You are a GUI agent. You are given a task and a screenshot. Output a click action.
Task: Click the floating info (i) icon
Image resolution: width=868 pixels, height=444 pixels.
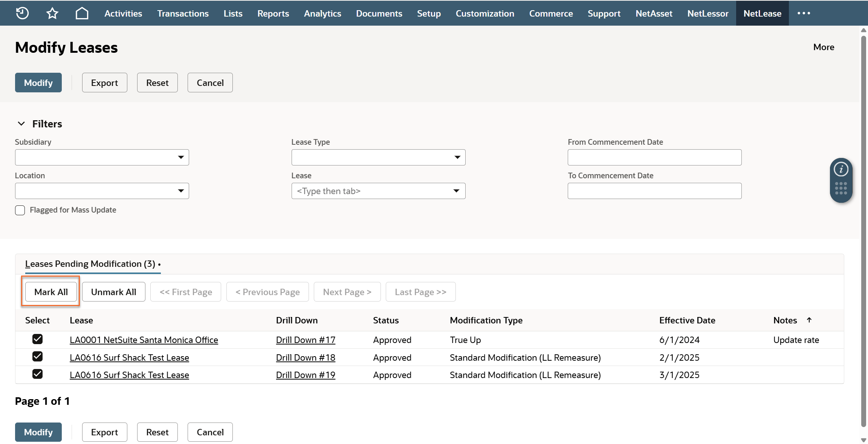841,169
